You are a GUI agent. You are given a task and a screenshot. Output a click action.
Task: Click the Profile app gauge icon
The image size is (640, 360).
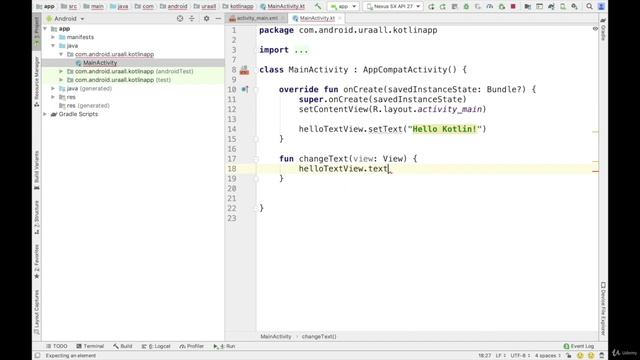[x=490, y=7]
